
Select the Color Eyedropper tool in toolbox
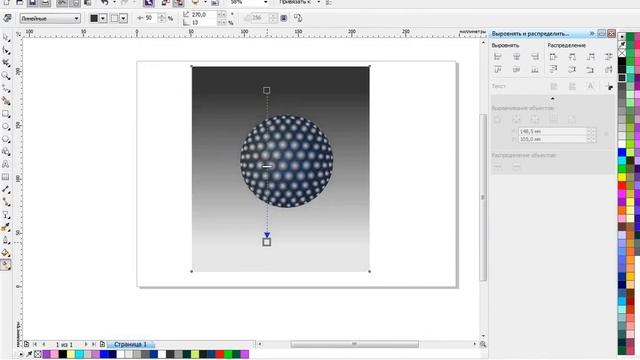pyautogui.click(x=6, y=228)
